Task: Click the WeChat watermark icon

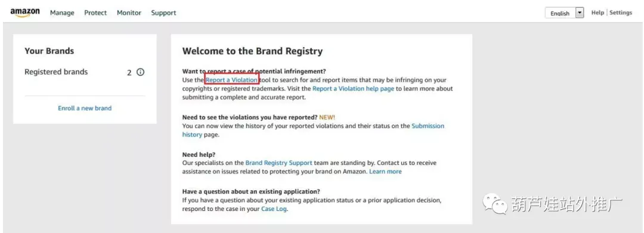Action: coord(494,203)
